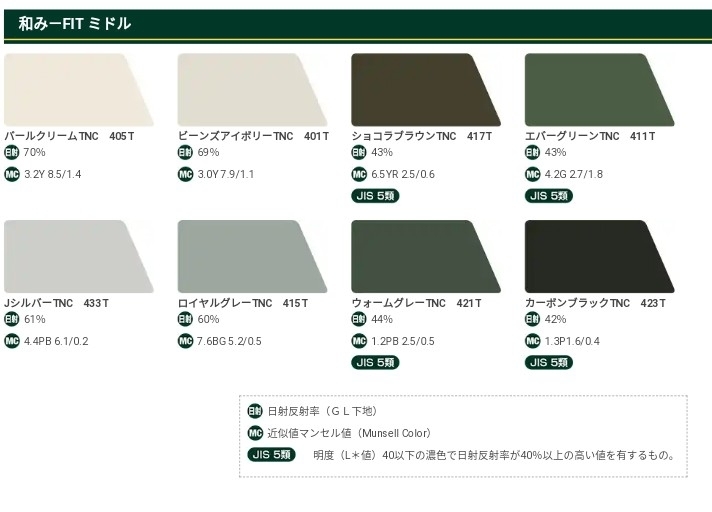
Task: Pick the エバーグリーン TNC green swatch
Action: [x=595, y=90]
